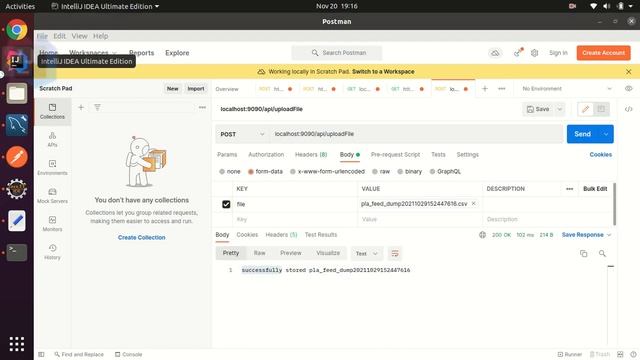The width and height of the screenshot is (640, 360).
Task: Open the code snippet icon
Action: pyautogui.click(x=629, y=109)
